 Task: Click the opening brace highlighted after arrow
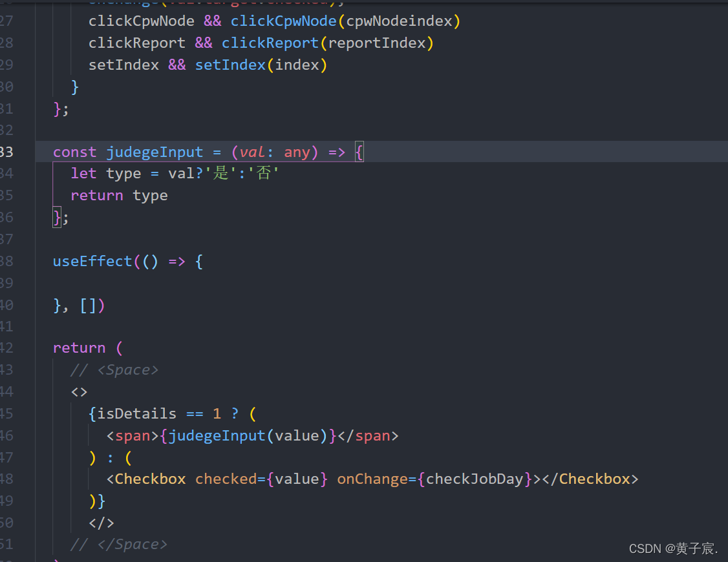359,152
